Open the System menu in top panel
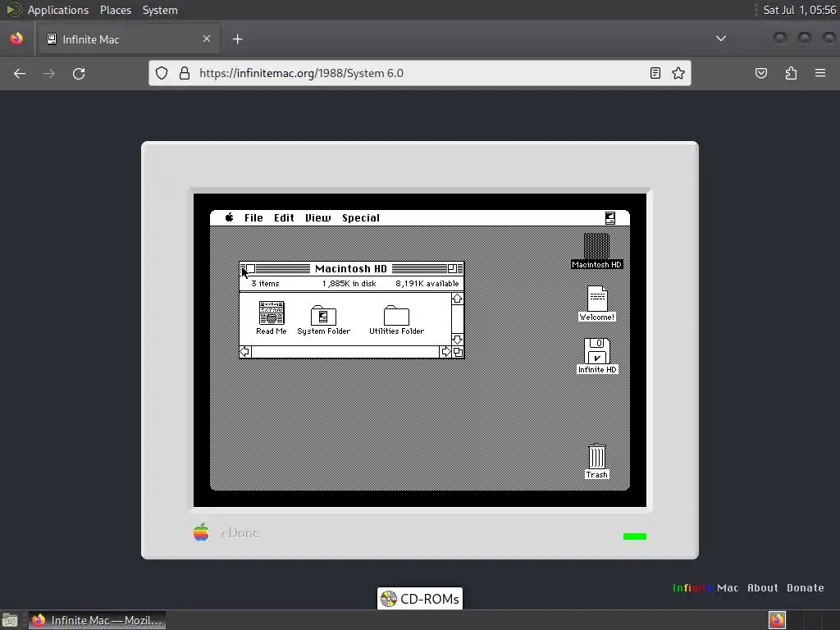 coord(160,10)
